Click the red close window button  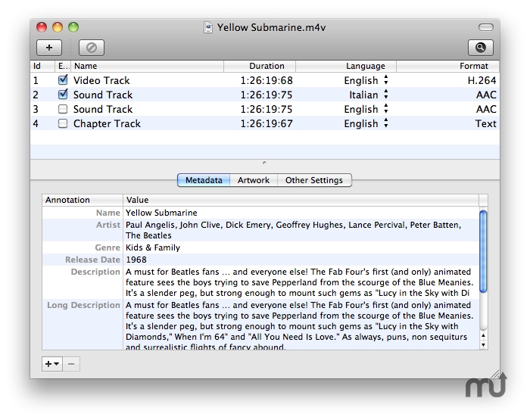[x=42, y=27]
